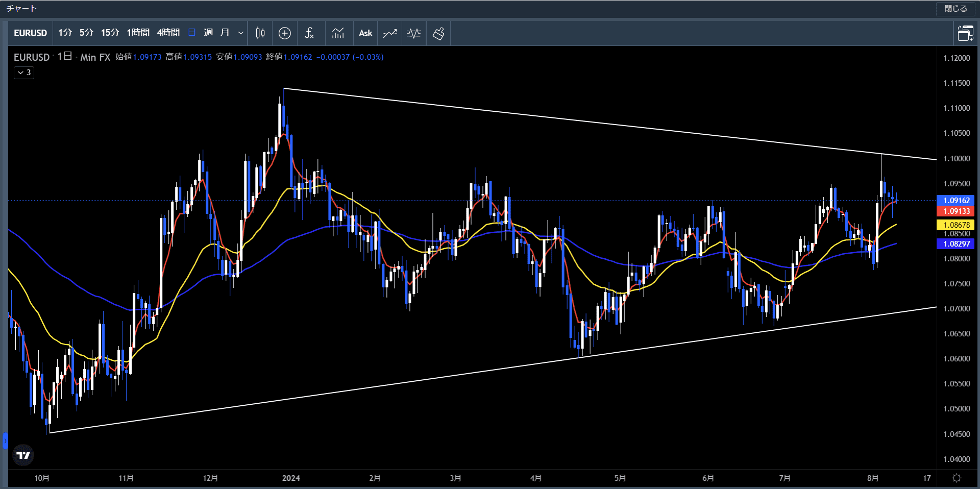
Task: Click the 1.10000 price axis label
Action: (957, 159)
